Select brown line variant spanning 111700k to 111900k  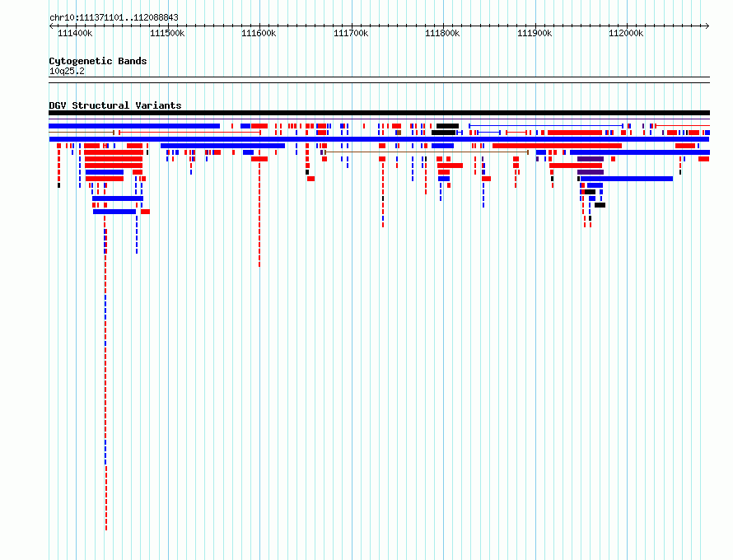[427, 152]
